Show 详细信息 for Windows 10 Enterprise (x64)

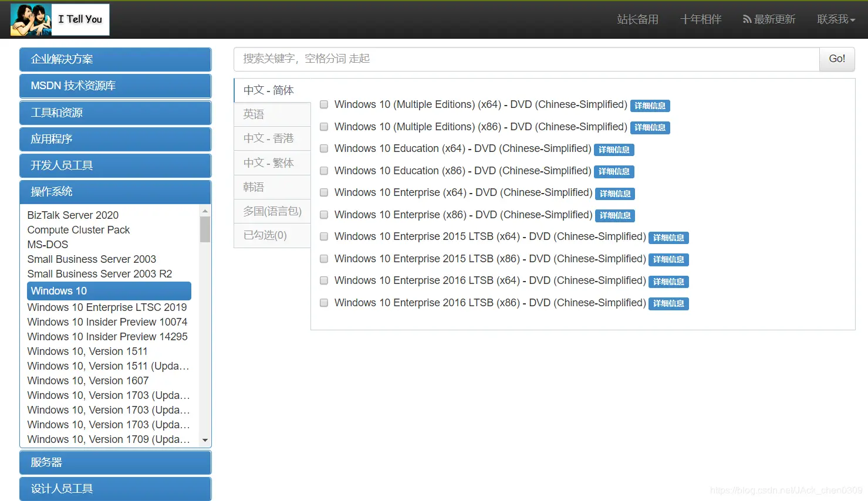pyautogui.click(x=615, y=194)
